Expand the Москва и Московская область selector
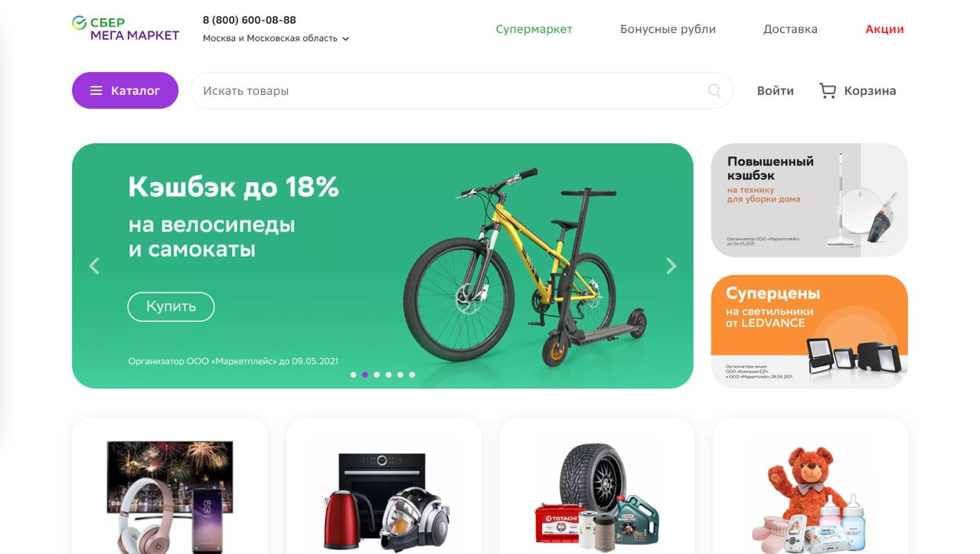This screenshot has height=554, width=980. (x=276, y=38)
